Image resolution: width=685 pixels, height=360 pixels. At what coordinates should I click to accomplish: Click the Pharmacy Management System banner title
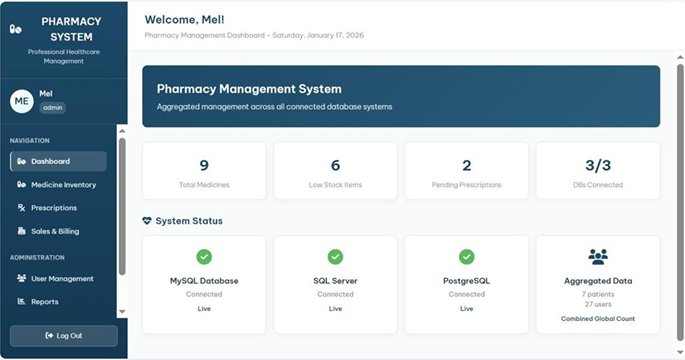coord(249,89)
